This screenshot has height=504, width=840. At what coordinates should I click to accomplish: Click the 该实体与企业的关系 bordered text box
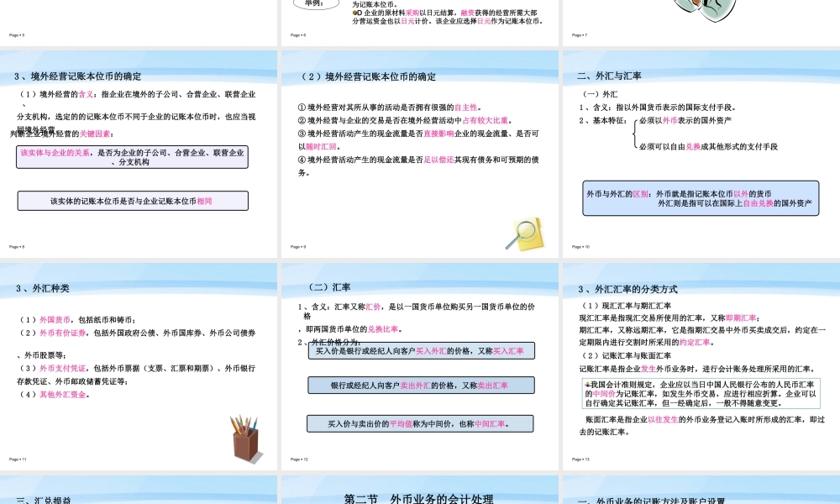pyautogui.click(x=132, y=156)
